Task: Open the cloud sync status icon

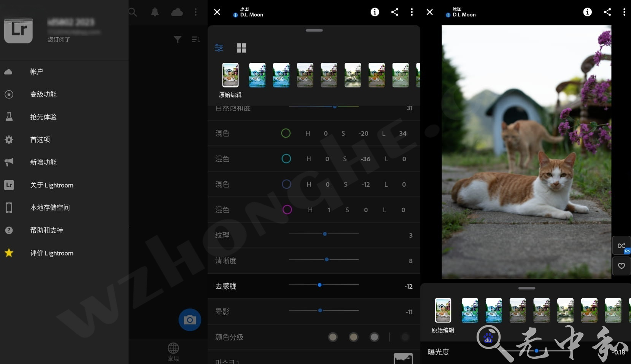Action: [177, 12]
